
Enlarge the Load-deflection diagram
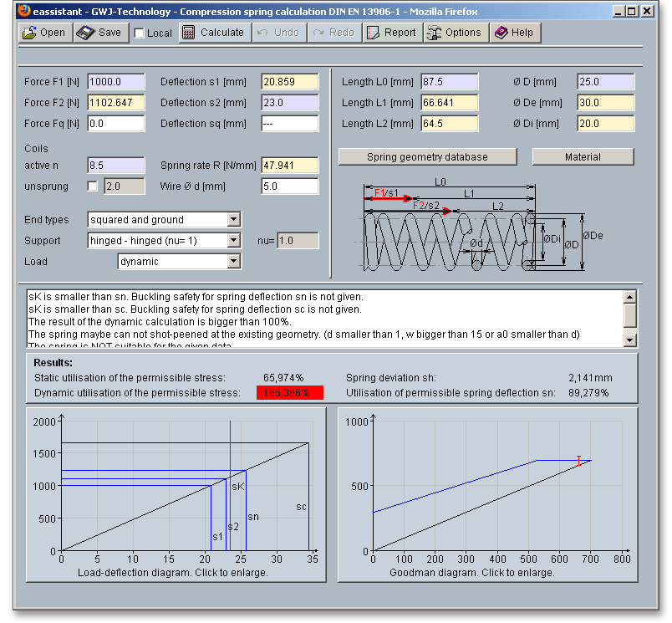(x=172, y=493)
